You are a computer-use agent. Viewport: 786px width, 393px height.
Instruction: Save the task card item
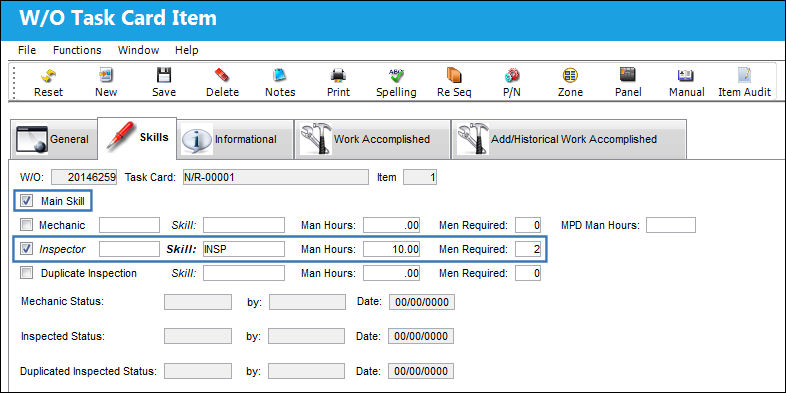pos(164,76)
